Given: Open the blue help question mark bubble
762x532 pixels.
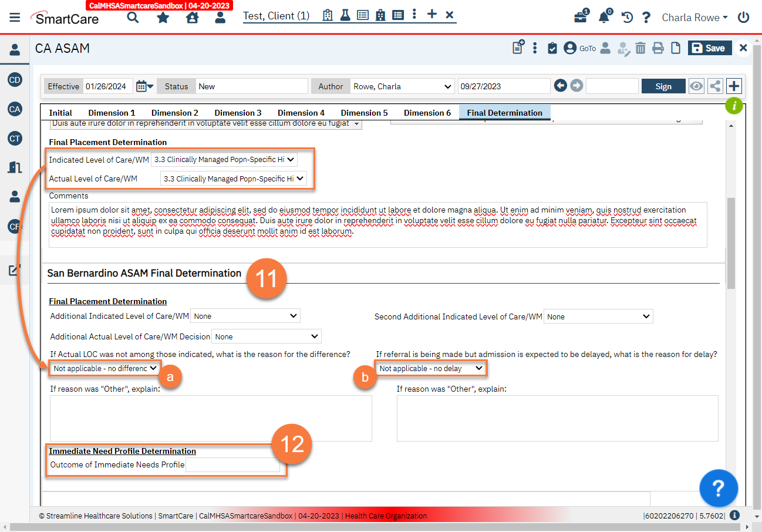Looking at the screenshot, I should [x=719, y=488].
